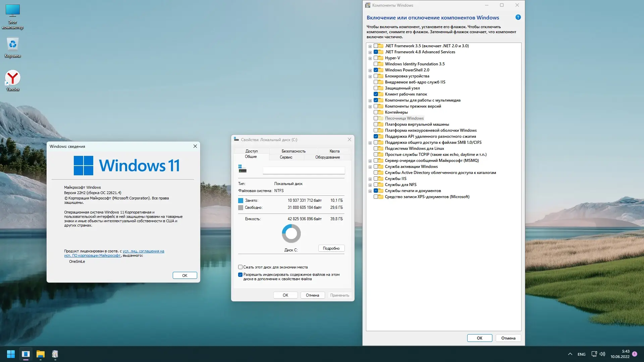The image size is (644, 362).
Task: Switch to the Безопасность tab
Action: coord(293,151)
